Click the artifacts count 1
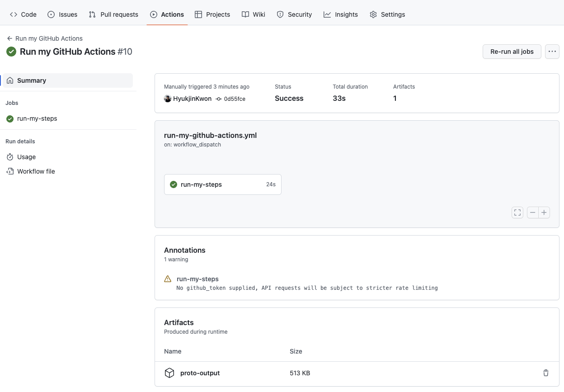564x392 pixels. pos(395,99)
